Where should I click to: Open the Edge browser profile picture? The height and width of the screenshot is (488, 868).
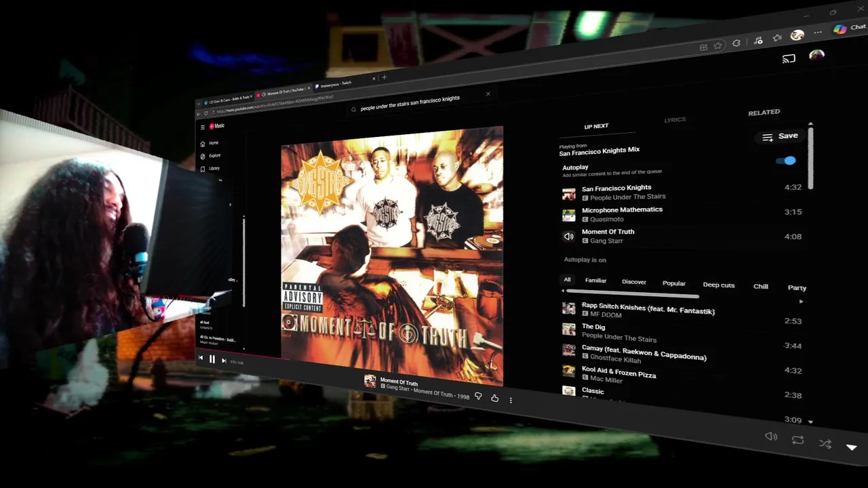pyautogui.click(x=797, y=35)
